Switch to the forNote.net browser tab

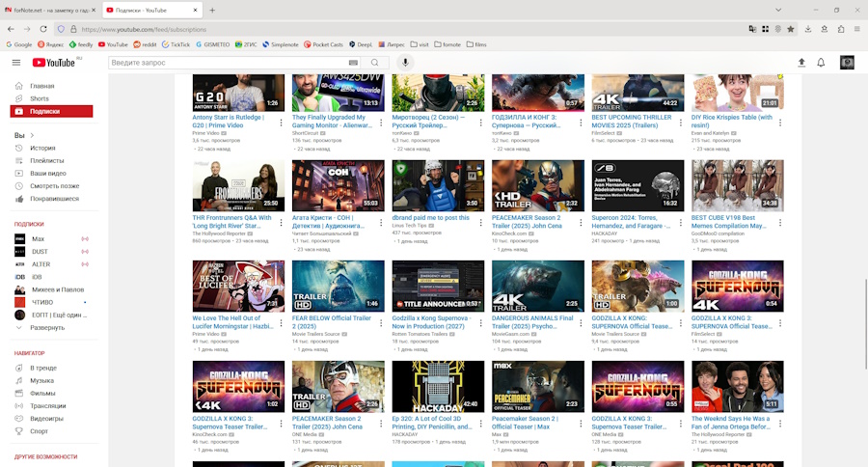(50, 10)
